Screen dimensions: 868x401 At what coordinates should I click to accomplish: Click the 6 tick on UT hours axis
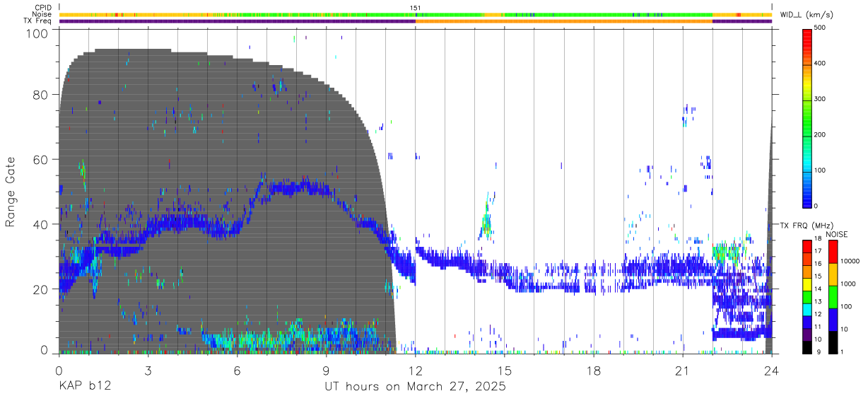(x=237, y=371)
